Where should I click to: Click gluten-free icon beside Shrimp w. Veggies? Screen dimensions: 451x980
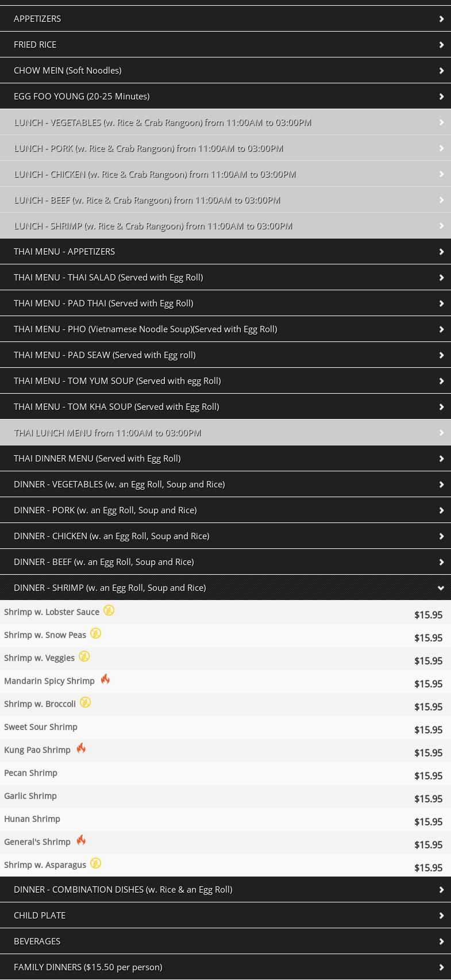tap(84, 656)
